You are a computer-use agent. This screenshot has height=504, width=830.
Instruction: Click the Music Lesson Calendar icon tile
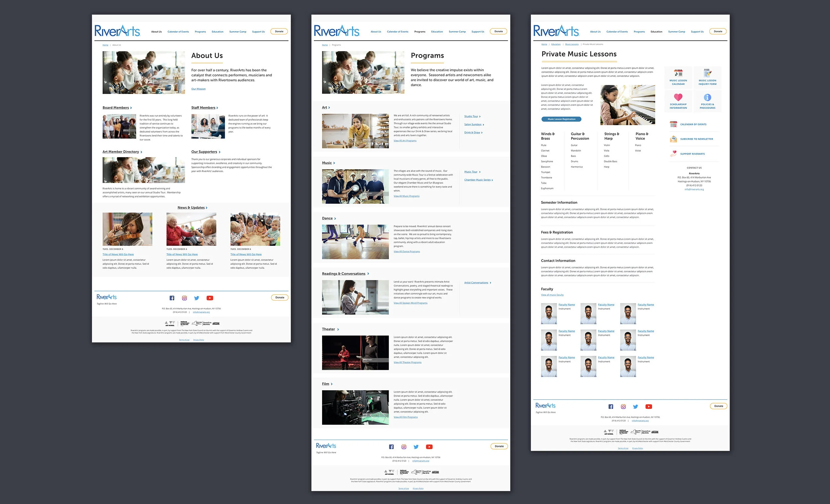coord(678,73)
